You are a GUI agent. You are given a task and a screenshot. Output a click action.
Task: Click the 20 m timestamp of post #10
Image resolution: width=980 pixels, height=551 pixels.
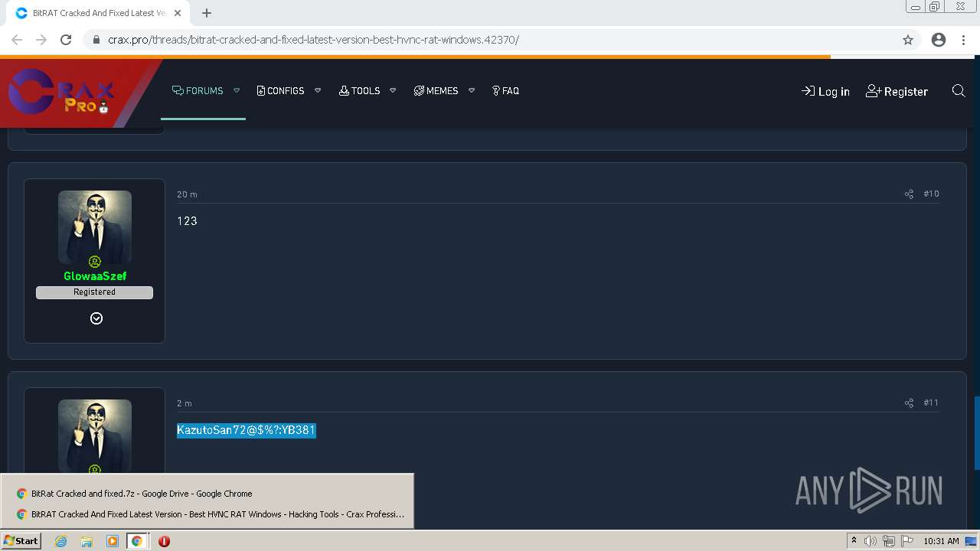[x=187, y=194]
